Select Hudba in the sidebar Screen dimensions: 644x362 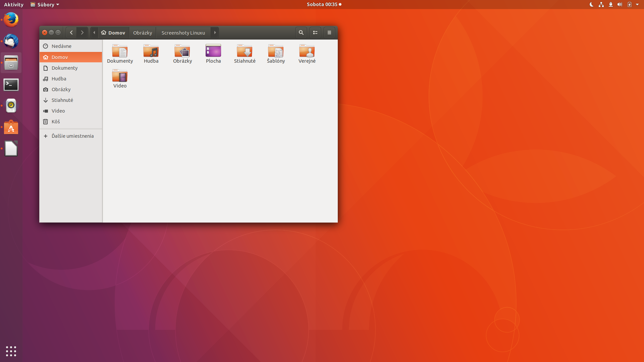pos(71,79)
